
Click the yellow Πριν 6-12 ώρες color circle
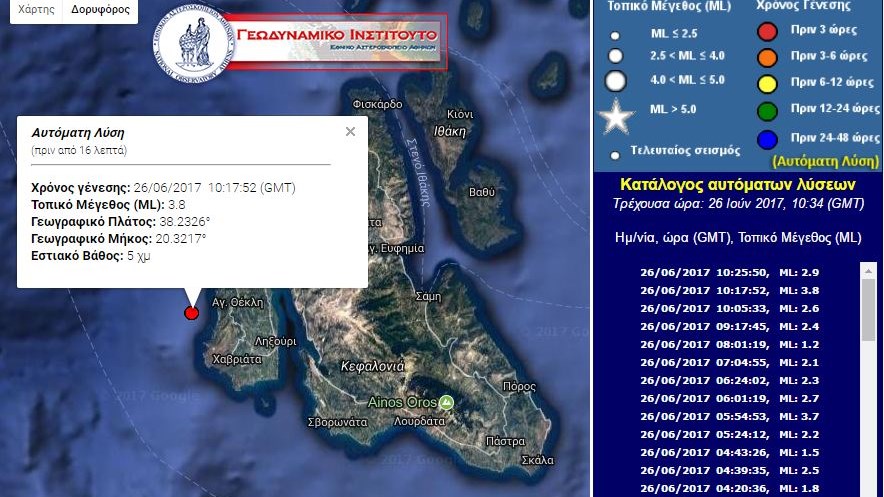[x=767, y=84]
